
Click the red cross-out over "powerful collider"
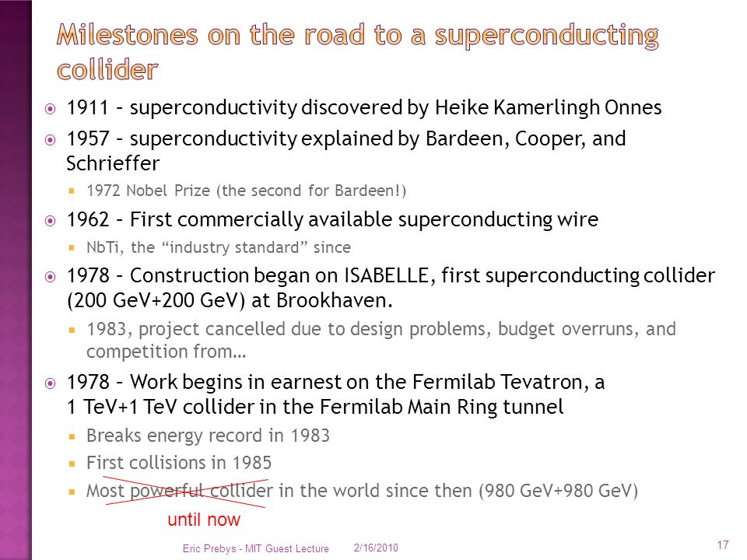point(186,492)
